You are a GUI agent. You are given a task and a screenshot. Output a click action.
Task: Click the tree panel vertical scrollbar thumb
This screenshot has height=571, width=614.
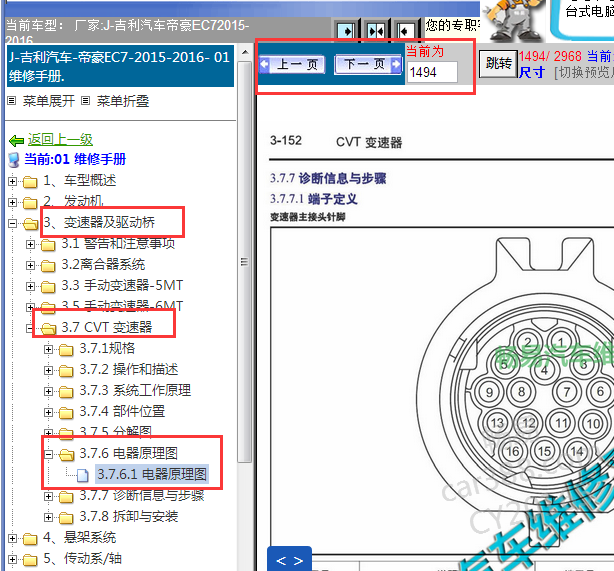[245, 262]
